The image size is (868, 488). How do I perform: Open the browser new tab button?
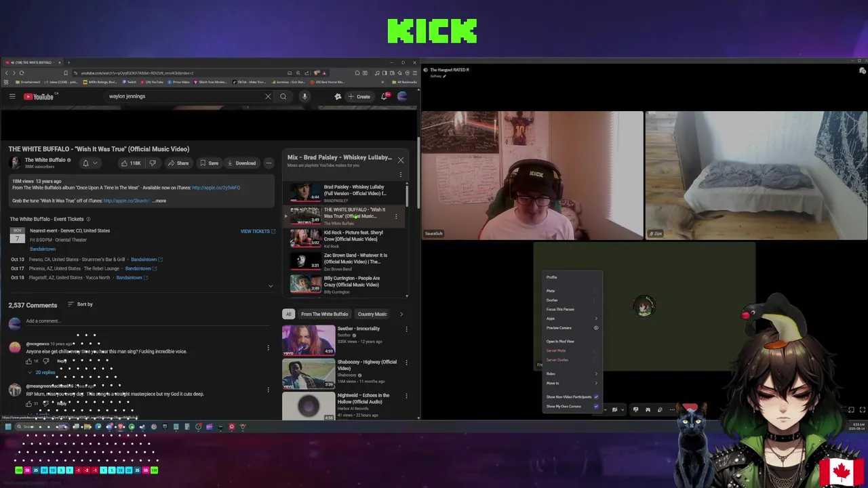pos(68,62)
